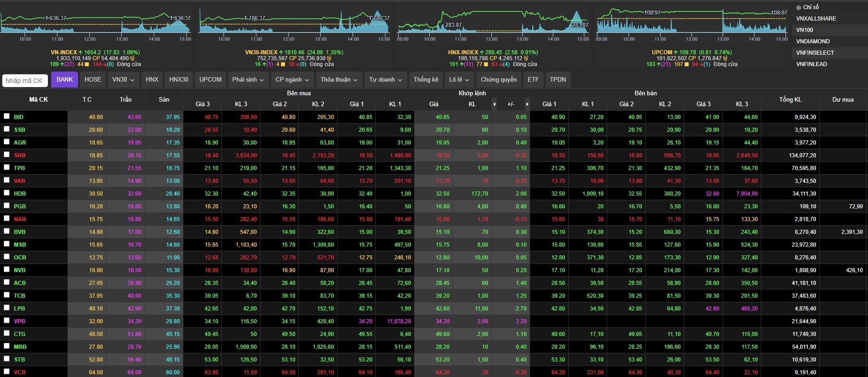Tick the VCB row checkbox

pyautogui.click(x=6, y=372)
